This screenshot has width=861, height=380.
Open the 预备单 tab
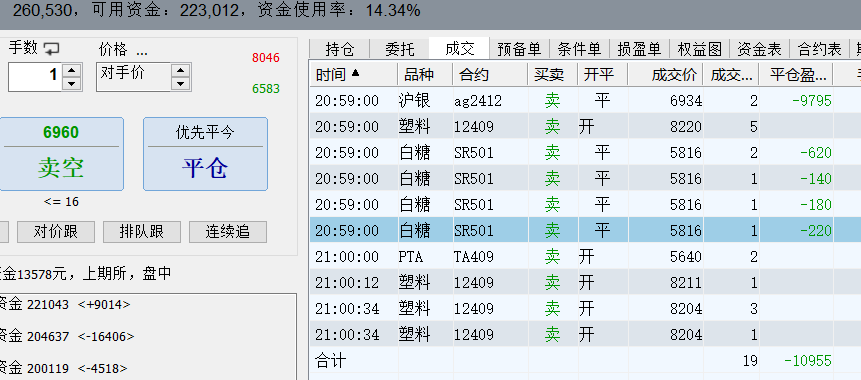[519, 49]
